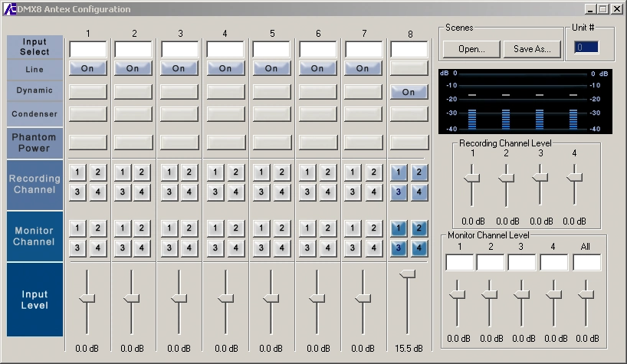Click the Monitor Channel Level All text field
The width and height of the screenshot is (627, 364).
[586, 263]
